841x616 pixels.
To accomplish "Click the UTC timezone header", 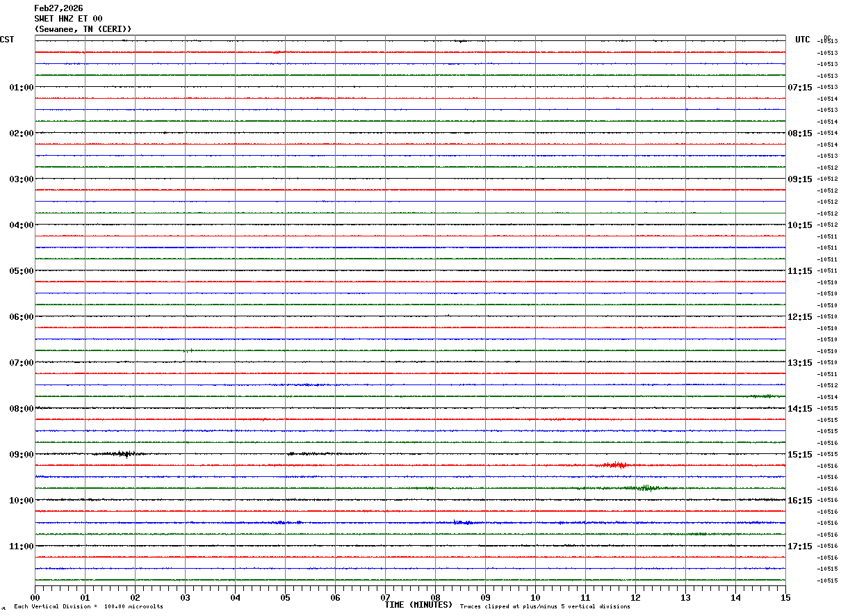I will coord(802,40).
